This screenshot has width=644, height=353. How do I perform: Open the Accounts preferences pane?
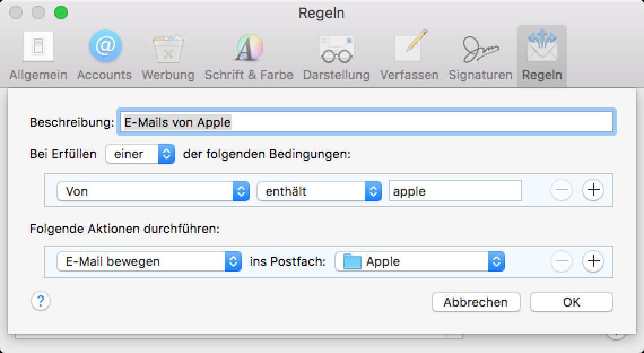click(x=105, y=56)
